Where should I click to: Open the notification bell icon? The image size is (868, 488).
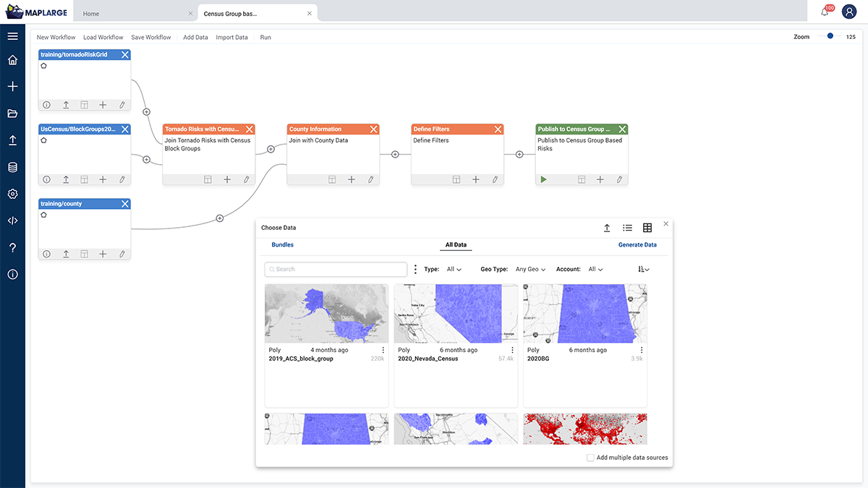pos(823,11)
